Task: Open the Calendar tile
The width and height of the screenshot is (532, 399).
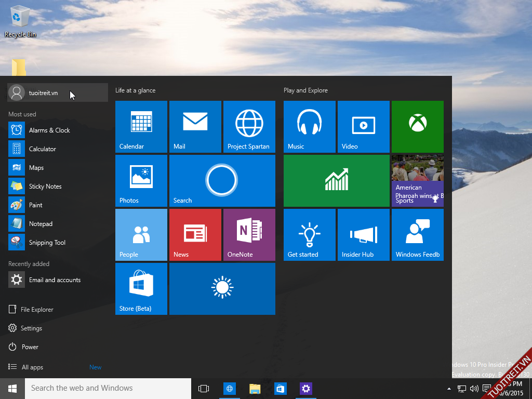Action: (x=141, y=126)
